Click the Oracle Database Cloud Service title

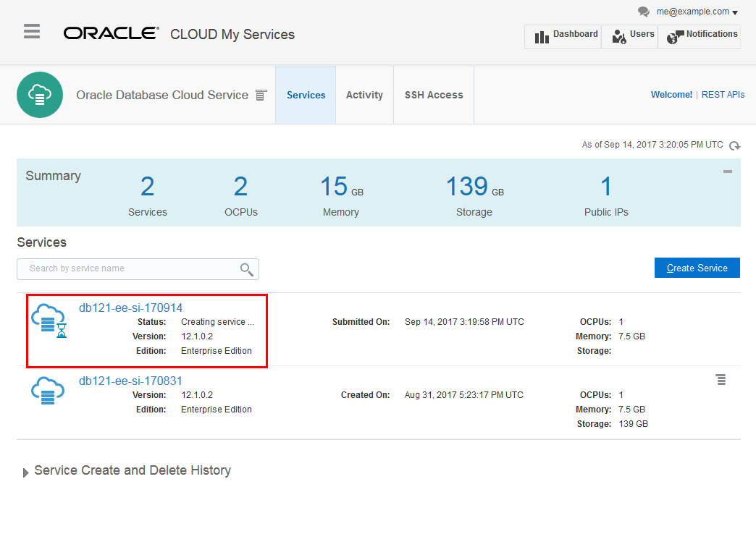pyautogui.click(x=162, y=95)
